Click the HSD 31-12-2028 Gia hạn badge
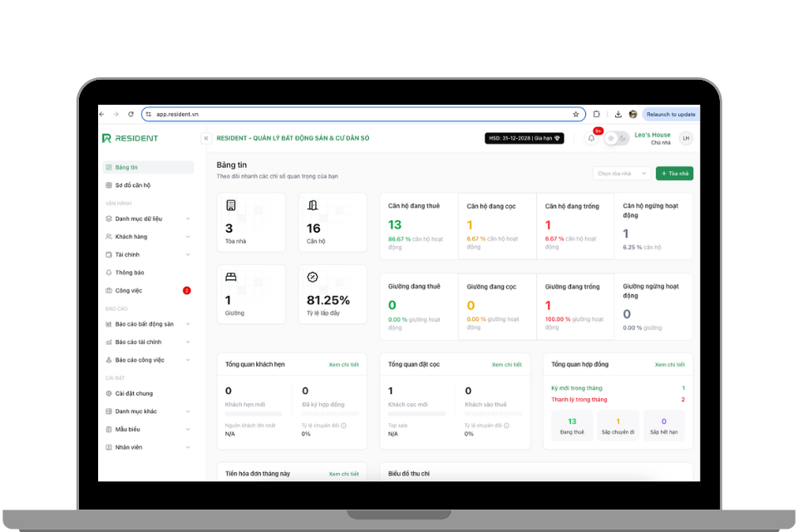This screenshot has height=532, width=798. coord(524,138)
